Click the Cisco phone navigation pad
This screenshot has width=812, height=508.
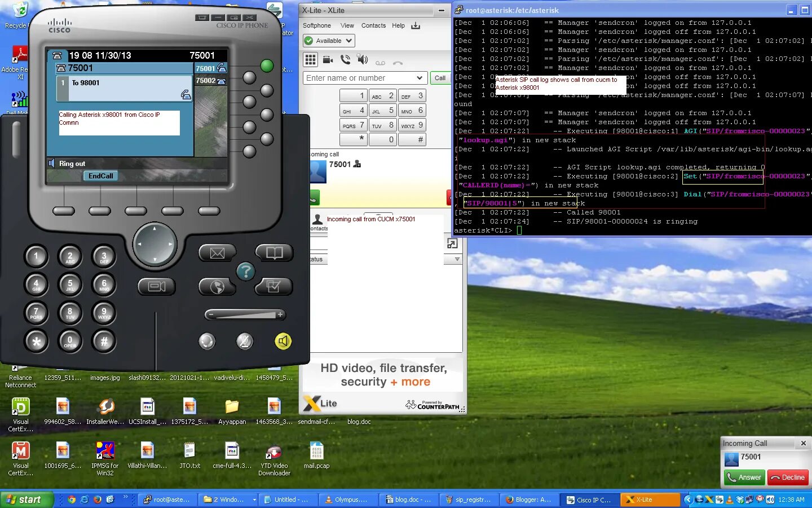pyautogui.click(x=155, y=244)
